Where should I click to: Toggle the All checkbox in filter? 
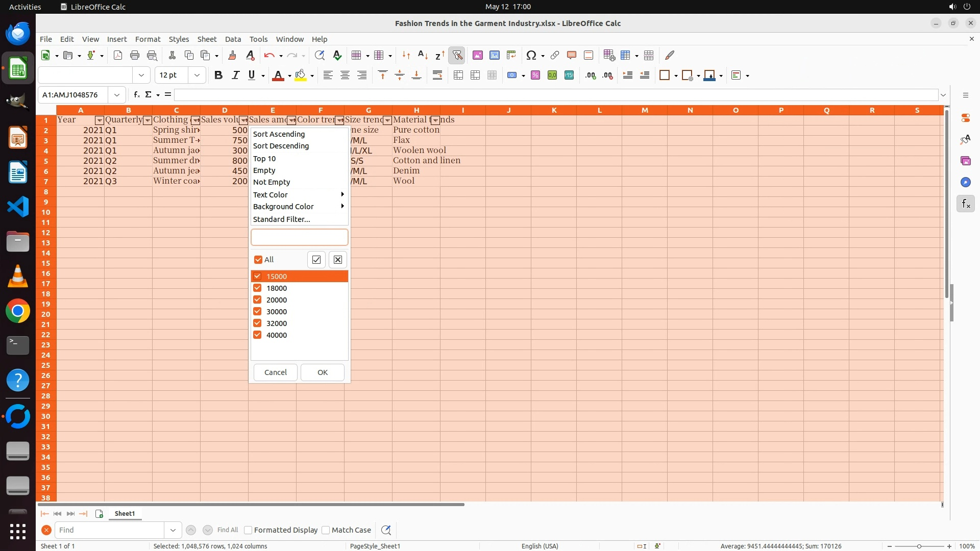(258, 260)
